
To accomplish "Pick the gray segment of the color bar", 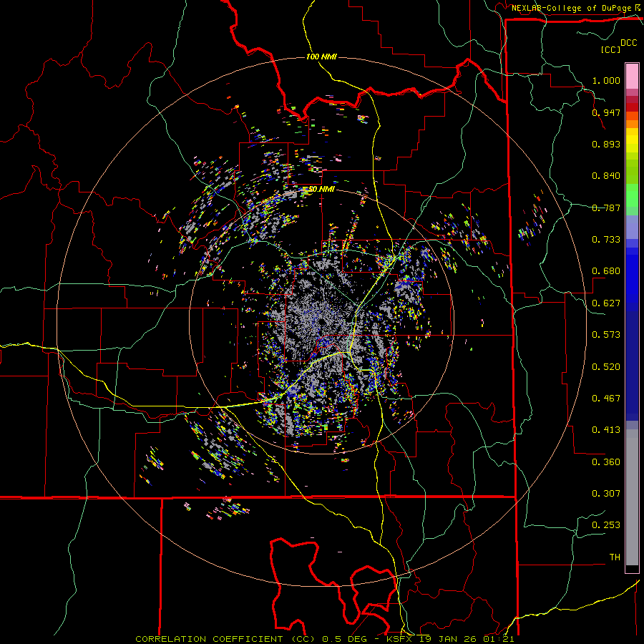I will (632, 497).
